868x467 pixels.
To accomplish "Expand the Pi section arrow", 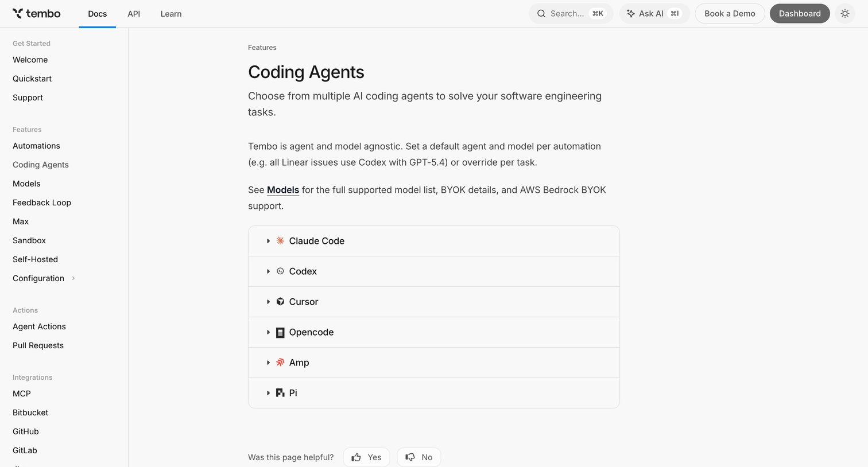I will pyautogui.click(x=268, y=393).
